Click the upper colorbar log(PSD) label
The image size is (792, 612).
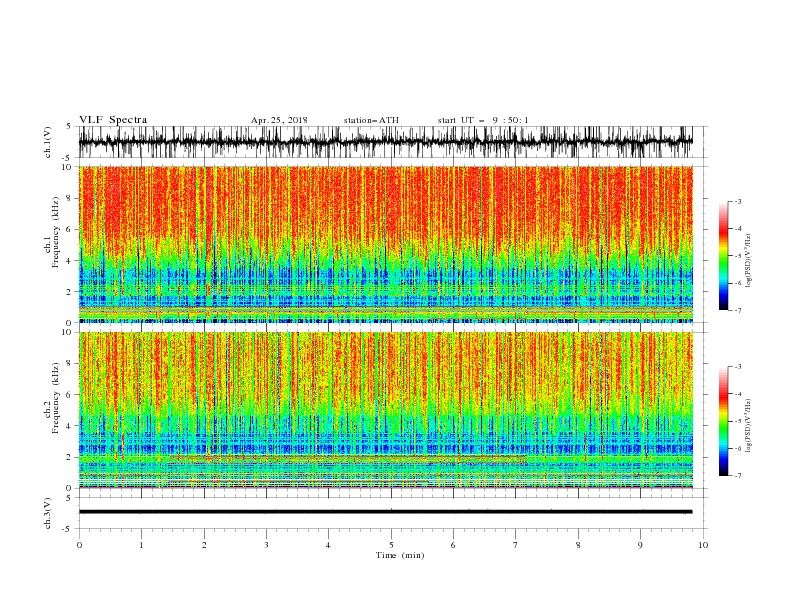749,261
